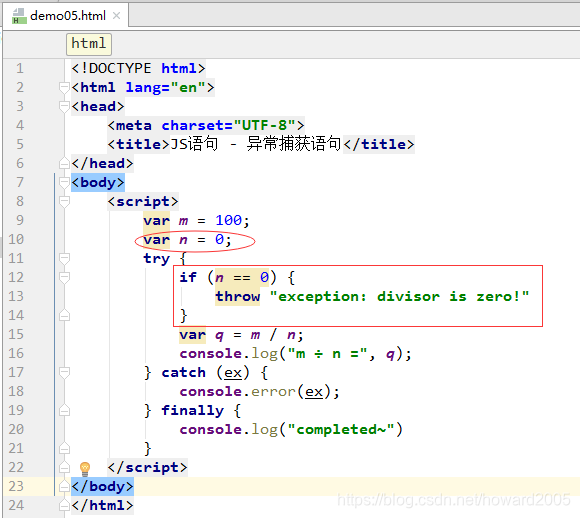Click the console.log("m ÷ n =", q) call
Viewport: 580px width, 518px height.
(x=296, y=354)
